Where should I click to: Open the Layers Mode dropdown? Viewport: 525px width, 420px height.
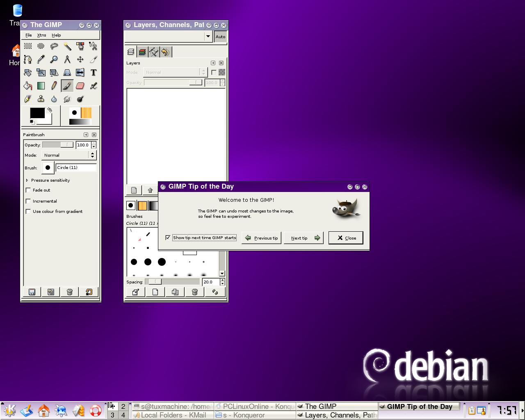tap(175, 73)
